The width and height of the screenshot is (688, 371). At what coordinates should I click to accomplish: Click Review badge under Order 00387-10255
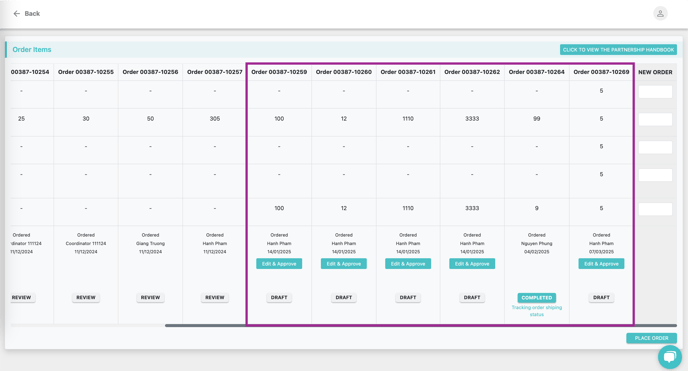[x=86, y=297]
